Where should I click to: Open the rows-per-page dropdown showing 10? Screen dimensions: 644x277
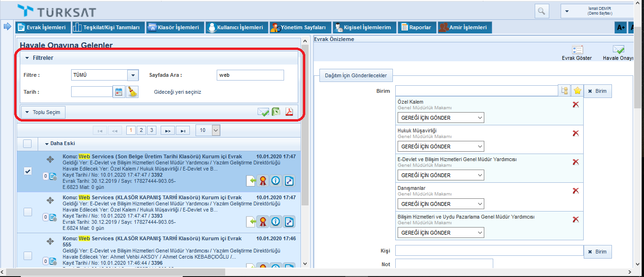coord(216,130)
